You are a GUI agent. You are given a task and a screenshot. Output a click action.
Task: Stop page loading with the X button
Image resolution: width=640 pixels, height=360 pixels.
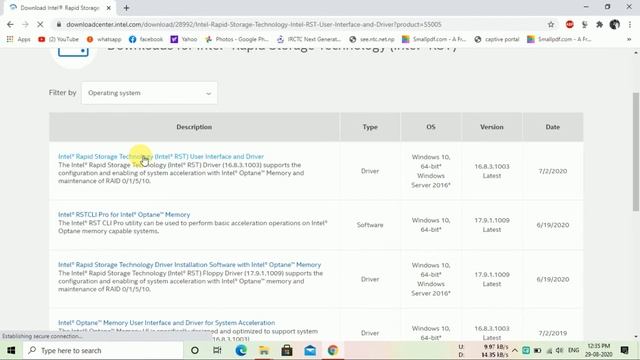(x=40, y=24)
